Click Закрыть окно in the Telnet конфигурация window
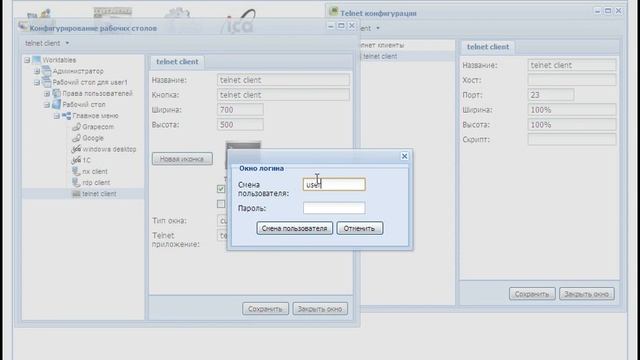 coord(587,294)
